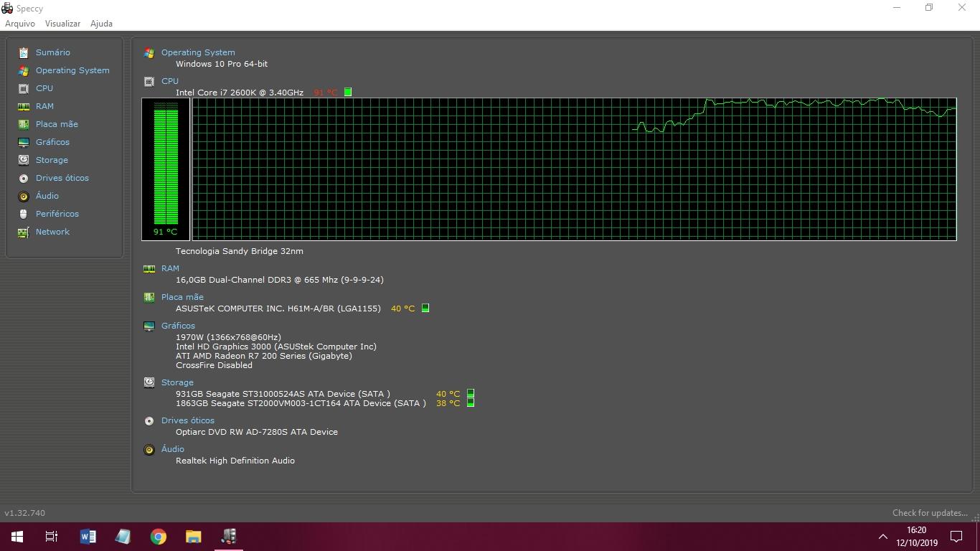980x551 pixels.
Task: Open the Gráficos heading link in summary
Action: 178,326
